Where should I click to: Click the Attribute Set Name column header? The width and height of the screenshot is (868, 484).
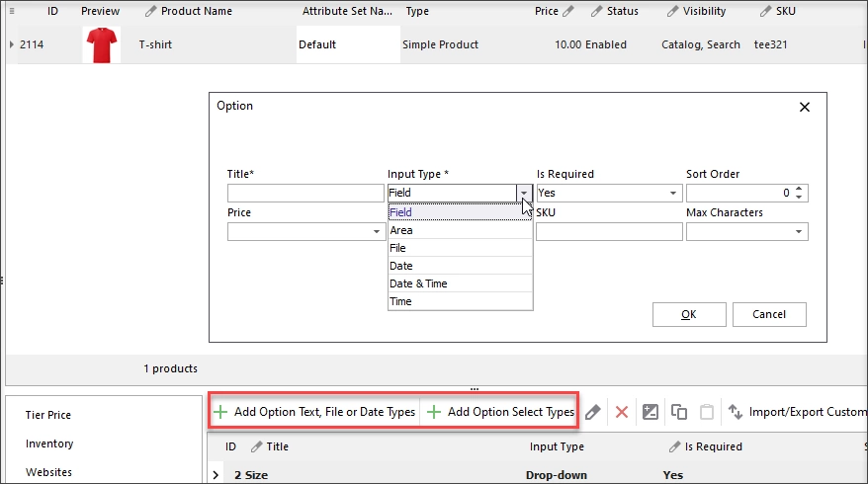347,11
